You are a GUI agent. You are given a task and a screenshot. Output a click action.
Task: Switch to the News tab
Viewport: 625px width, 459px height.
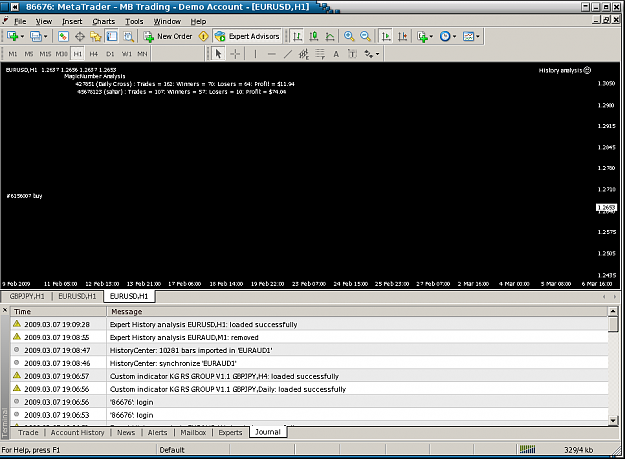click(x=126, y=433)
